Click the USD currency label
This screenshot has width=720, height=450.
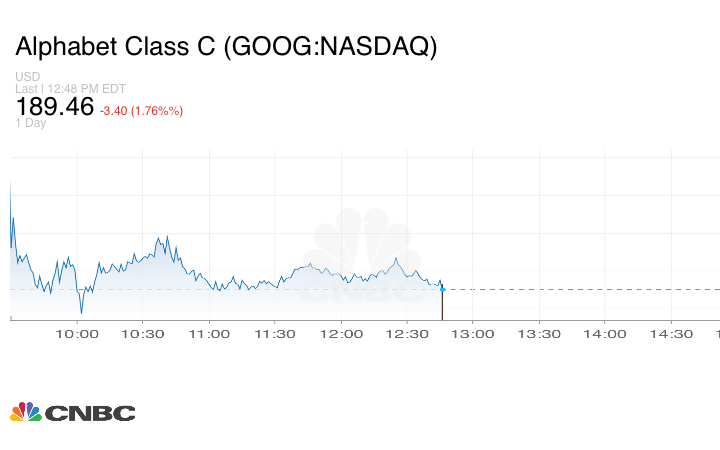point(28,77)
